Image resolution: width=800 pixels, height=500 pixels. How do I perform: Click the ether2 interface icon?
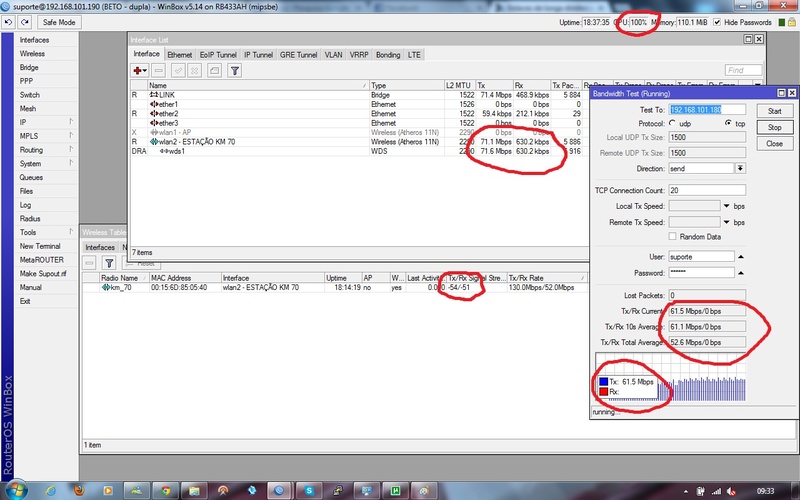[x=154, y=114]
